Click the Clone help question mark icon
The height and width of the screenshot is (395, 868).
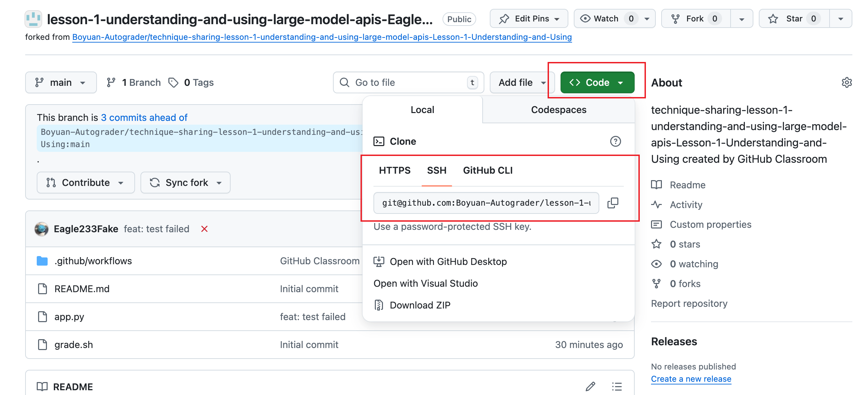click(615, 141)
